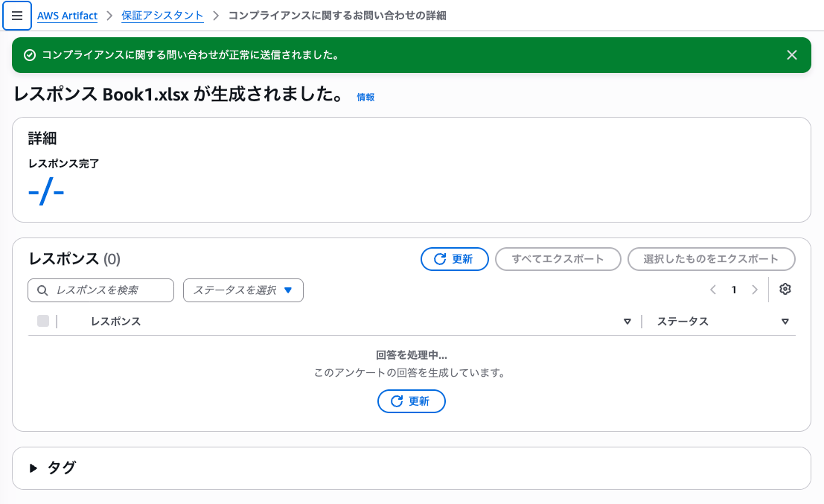Viewport: 824px width, 504px height.
Task: Click the このアンケートの回答を生成しています text
Action: coord(412,373)
